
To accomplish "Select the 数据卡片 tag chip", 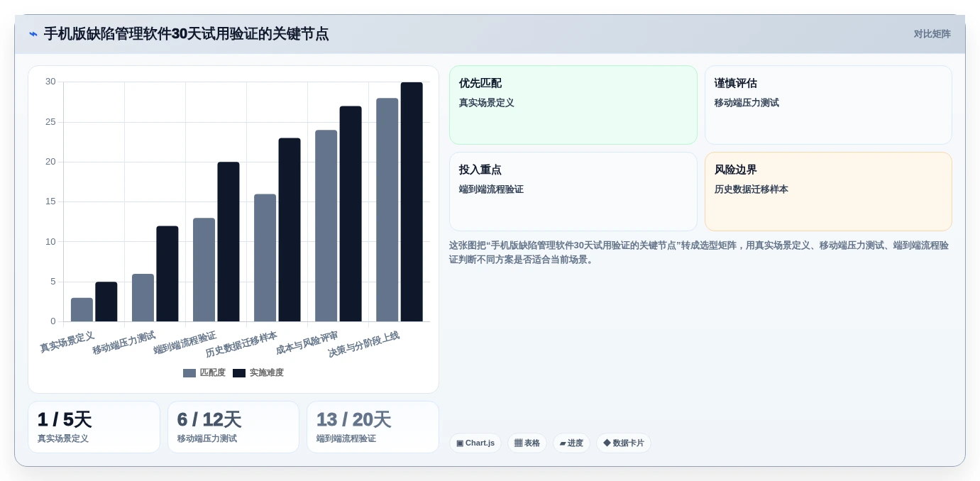I will click(624, 443).
